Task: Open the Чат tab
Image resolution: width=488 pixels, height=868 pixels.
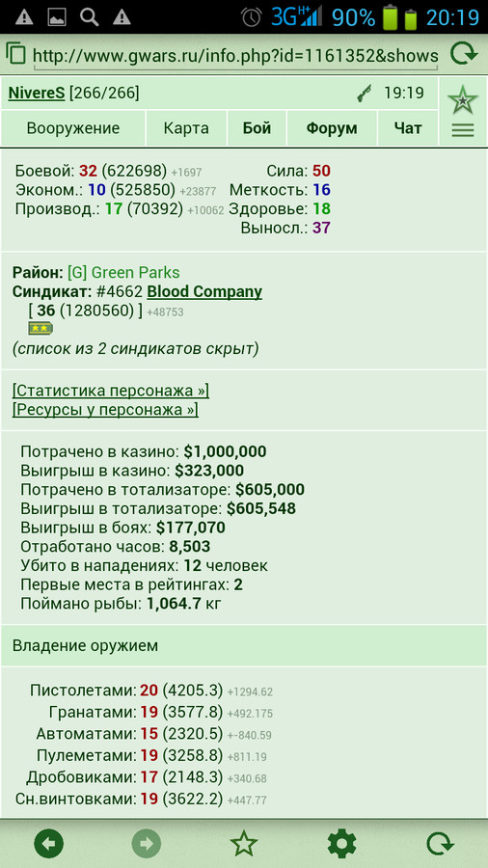Action: tap(408, 128)
